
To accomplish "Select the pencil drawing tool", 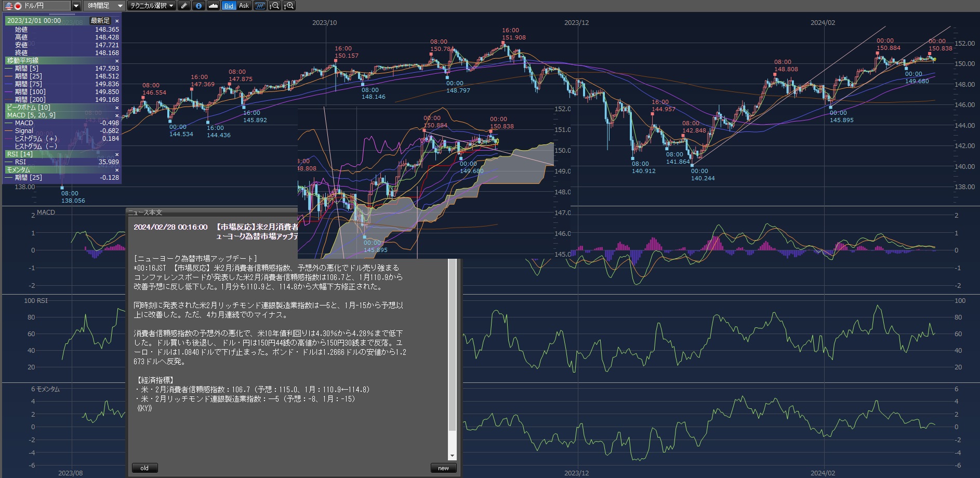I will (x=184, y=6).
